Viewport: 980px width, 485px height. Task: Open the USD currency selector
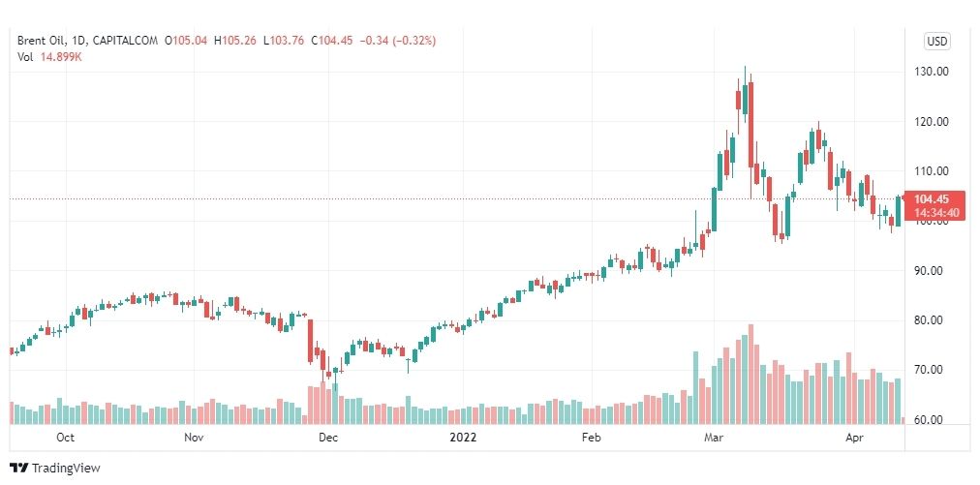[936, 42]
